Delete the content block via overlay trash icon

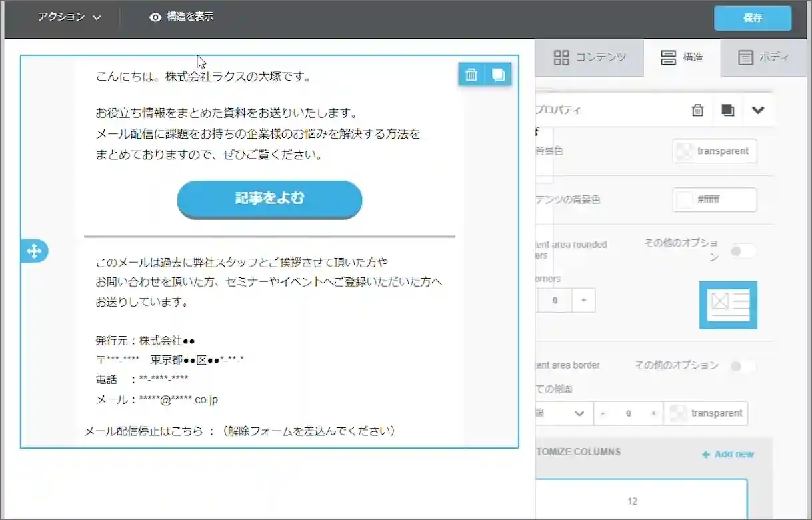coord(471,75)
